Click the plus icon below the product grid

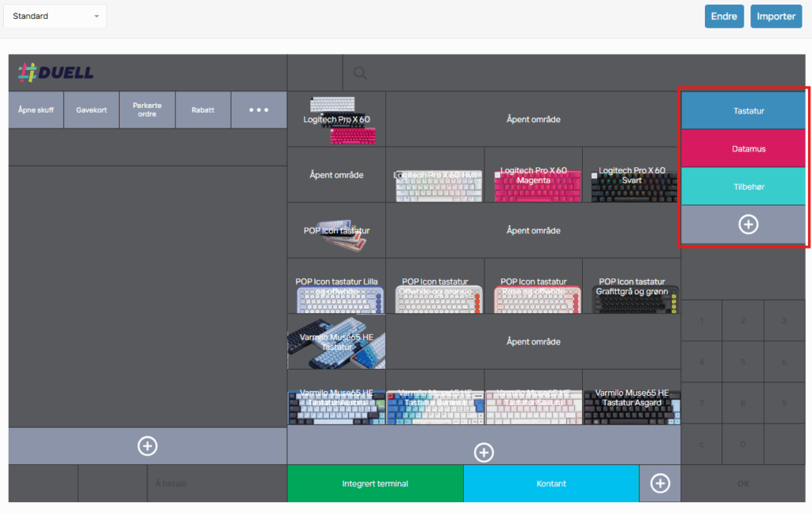coord(484,452)
